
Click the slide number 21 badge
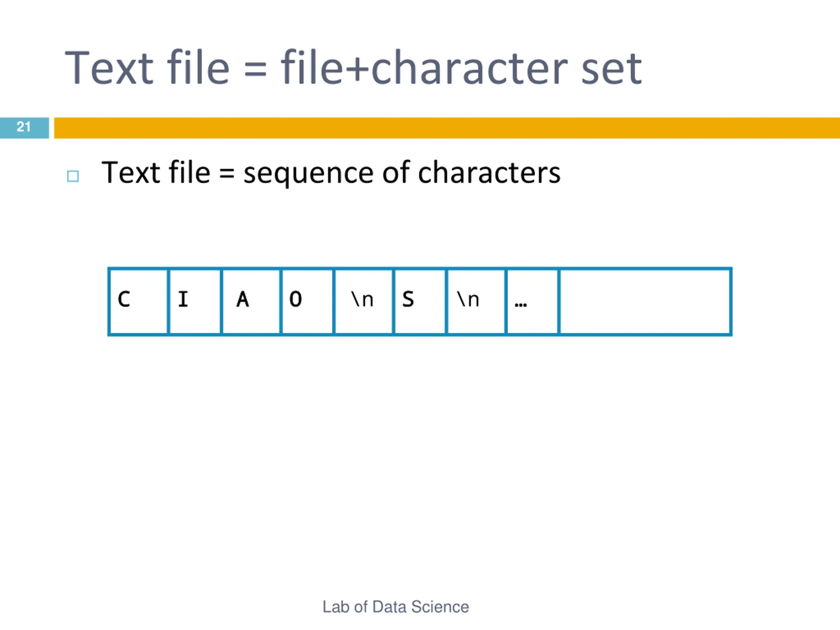pos(24,128)
